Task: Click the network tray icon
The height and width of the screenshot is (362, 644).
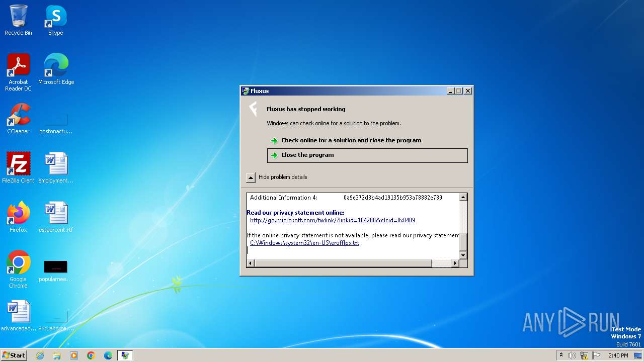Action: [584, 355]
